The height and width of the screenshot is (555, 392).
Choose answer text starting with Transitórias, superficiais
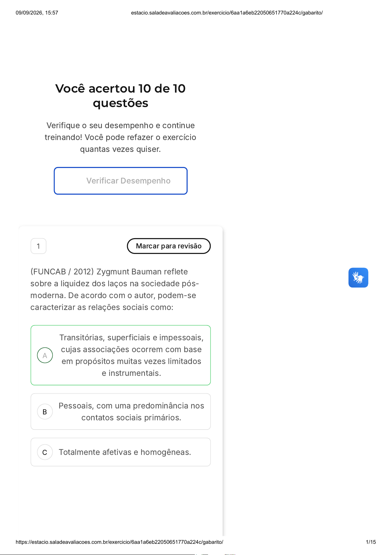pos(131,355)
